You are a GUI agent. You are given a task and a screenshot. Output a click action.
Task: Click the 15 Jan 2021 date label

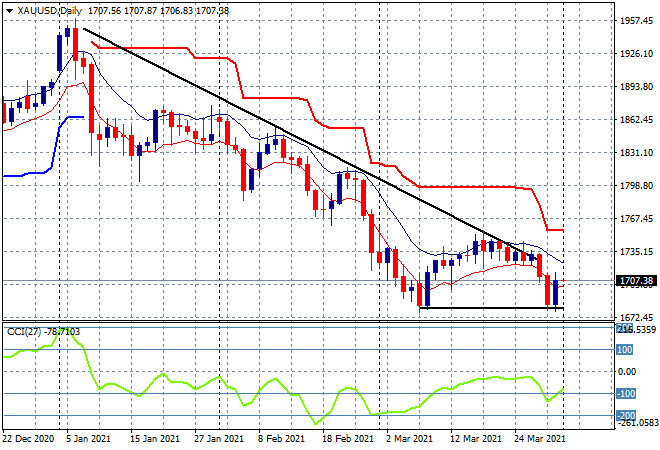pos(154,439)
